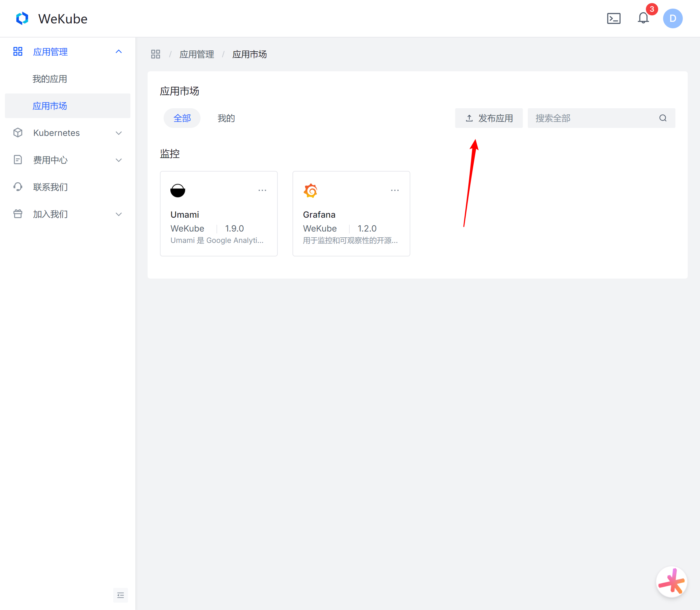Click the 加入我们 sidebar label
Image resolution: width=700 pixels, height=610 pixels.
click(50, 214)
